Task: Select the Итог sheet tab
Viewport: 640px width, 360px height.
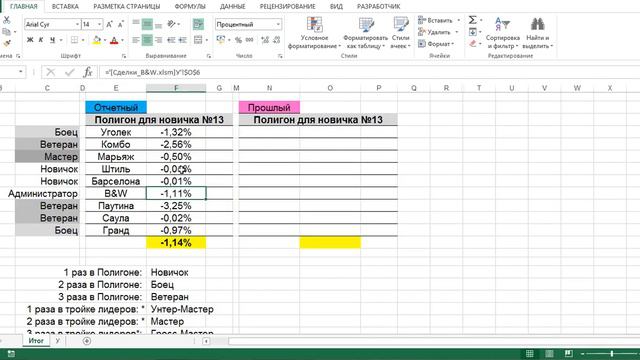Action: [x=36, y=340]
